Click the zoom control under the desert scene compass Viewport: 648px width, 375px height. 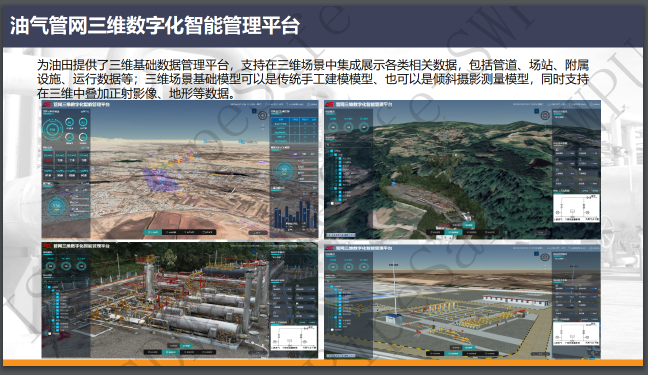pyautogui.click(x=263, y=127)
